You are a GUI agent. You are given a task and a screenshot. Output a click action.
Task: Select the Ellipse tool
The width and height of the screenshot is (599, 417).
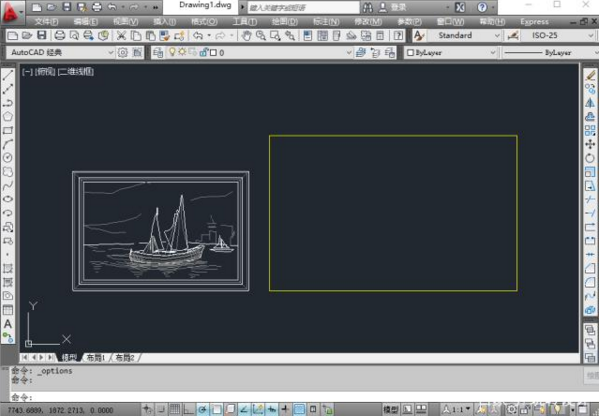coord(8,199)
